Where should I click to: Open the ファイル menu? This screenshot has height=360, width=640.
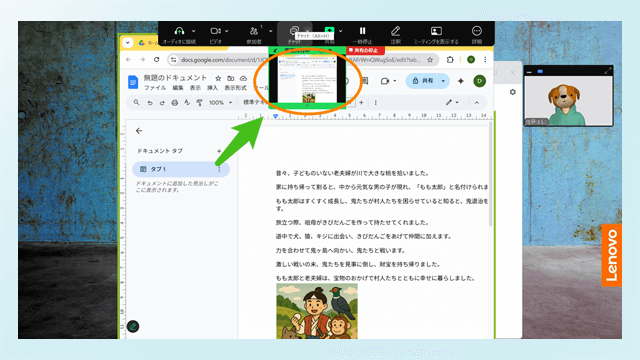(155, 88)
